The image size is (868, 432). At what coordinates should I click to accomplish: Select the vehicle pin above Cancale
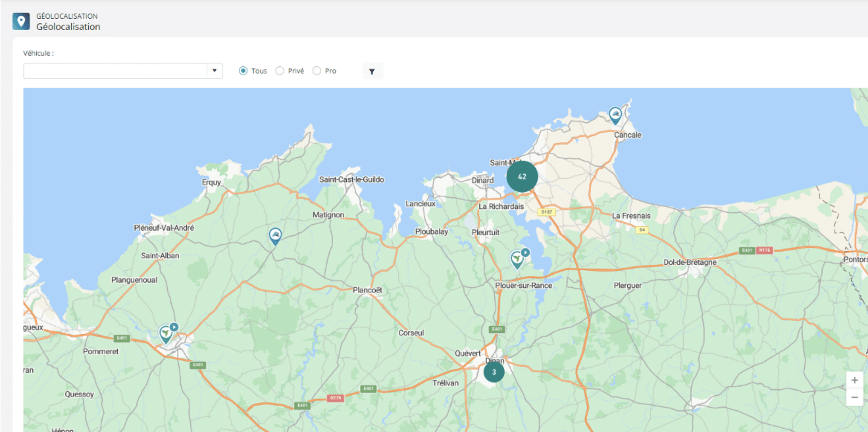tap(615, 116)
